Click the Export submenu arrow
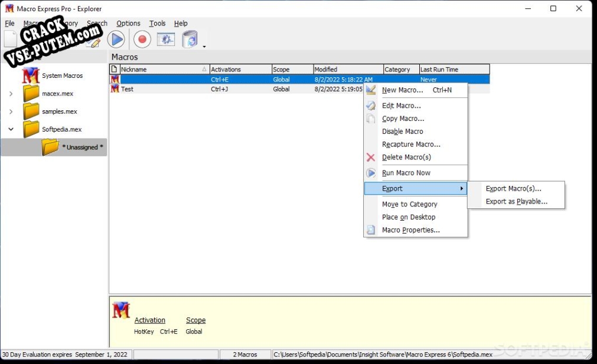The image size is (597, 364). pos(461,189)
